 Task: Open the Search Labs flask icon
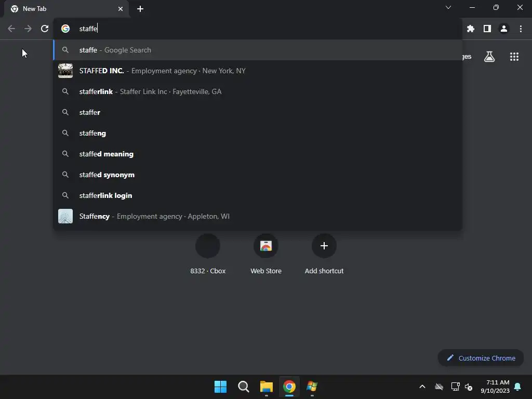(x=489, y=57)
